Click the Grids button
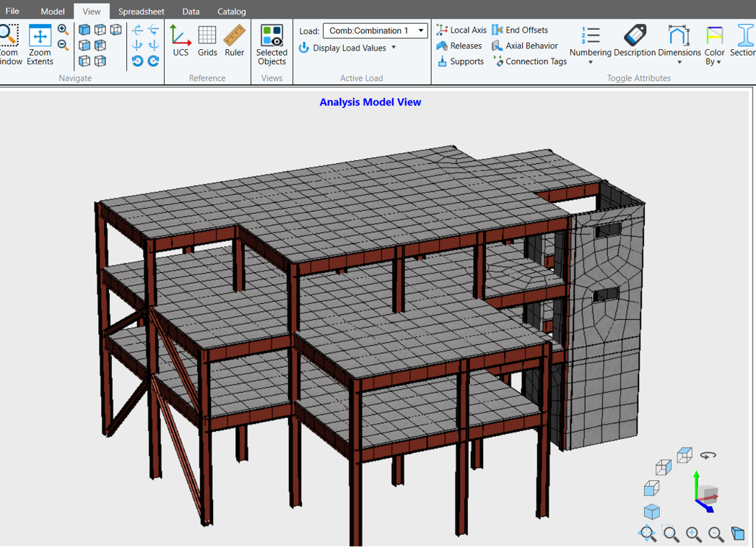This screenshot has width=756, height=548. (207, 41)
